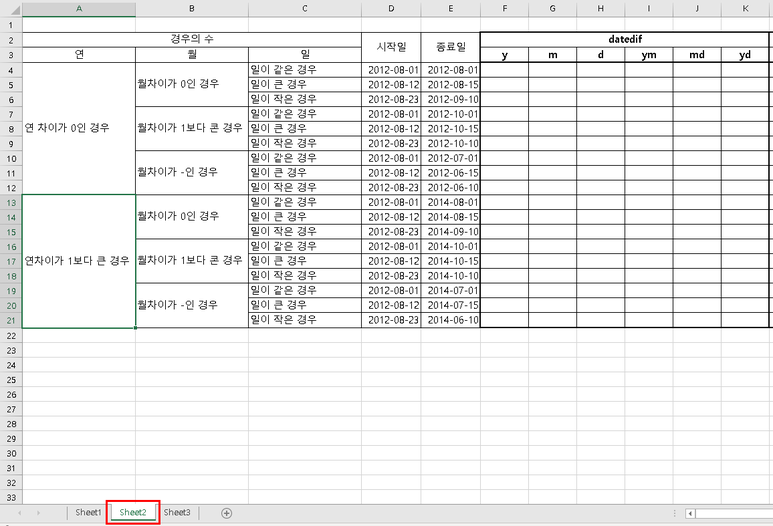Click the '시작일' header cell

tap(391, 47)
